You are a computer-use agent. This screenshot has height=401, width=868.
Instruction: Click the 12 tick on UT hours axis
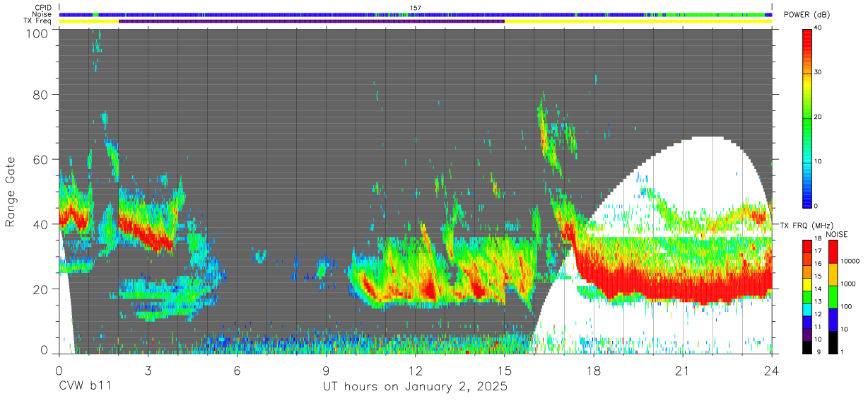click(415, 371)
